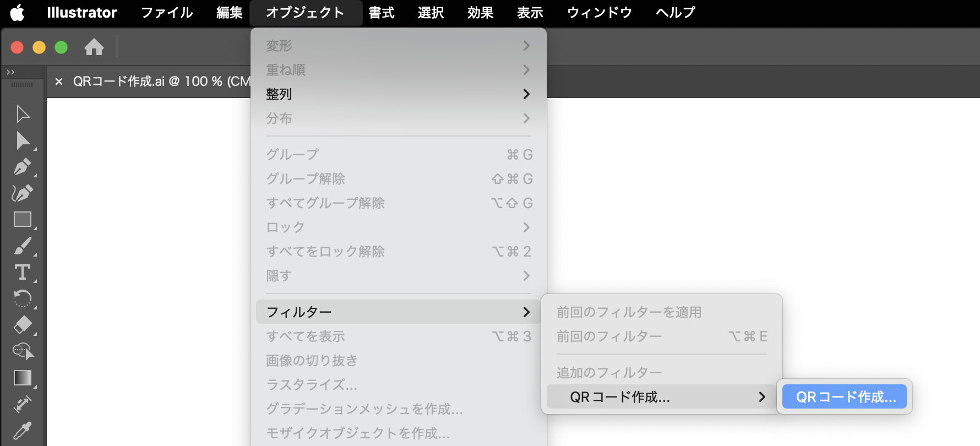Expand the 整列 submenu
Screen dimensions: 980x446
point(399,94)
